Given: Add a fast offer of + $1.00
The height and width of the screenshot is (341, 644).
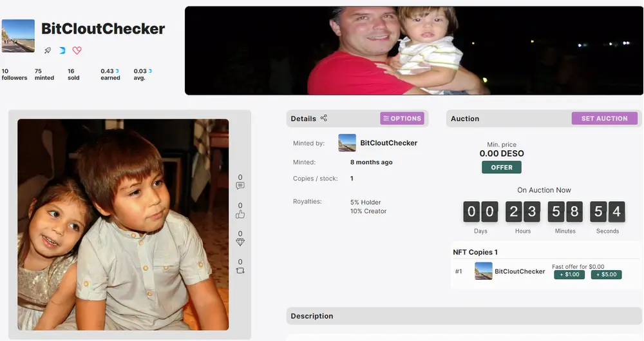Looking at the screenshot, I should coord(569,275).
